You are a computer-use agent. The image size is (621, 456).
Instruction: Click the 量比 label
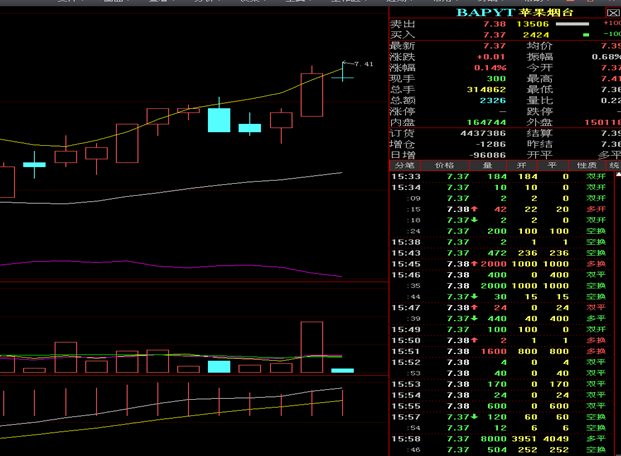539,101
